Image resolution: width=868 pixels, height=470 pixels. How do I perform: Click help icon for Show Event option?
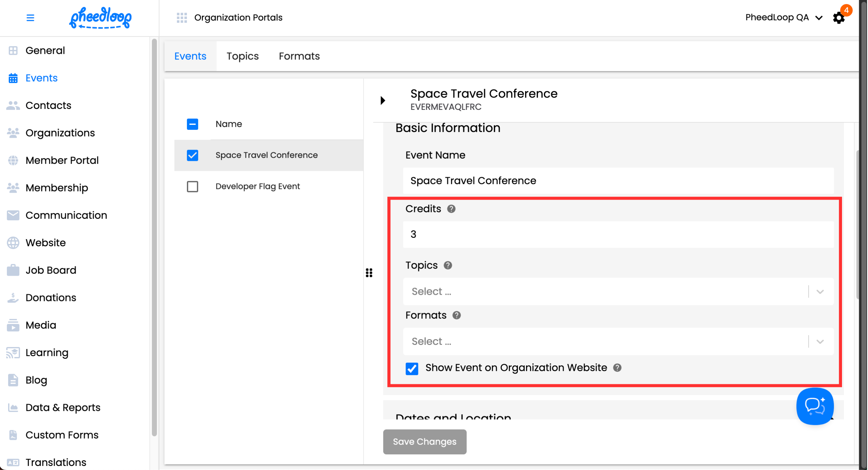[x=617, y=368]
